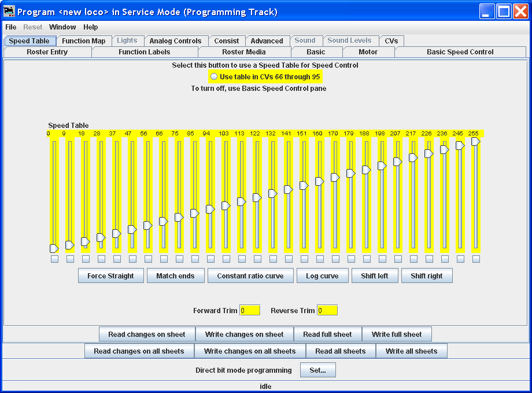Open the File menu
The image size is (532, 393).
pyautogui.click(x=11, y=27)
